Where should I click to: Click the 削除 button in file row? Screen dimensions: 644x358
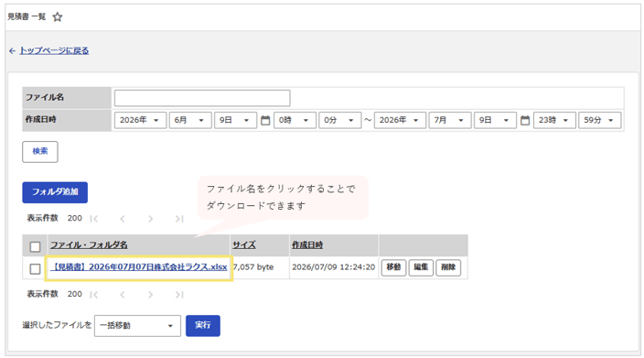pos(448,267)
